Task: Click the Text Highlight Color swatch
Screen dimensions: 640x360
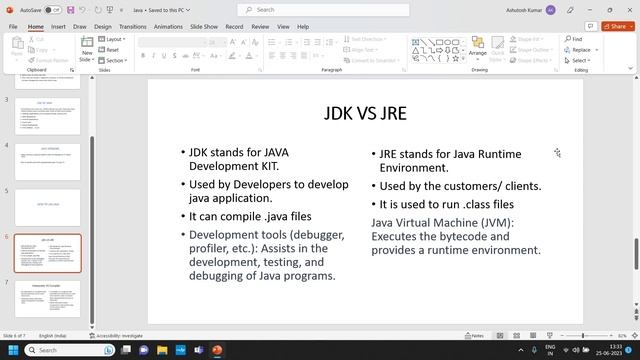Action: coord(232,56)
